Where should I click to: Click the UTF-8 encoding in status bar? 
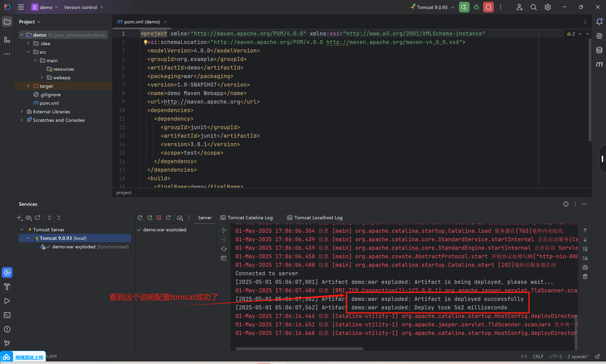coord(555,356)
